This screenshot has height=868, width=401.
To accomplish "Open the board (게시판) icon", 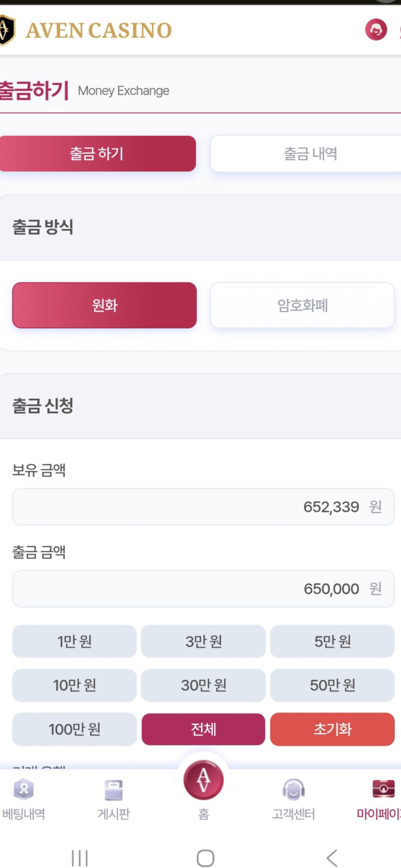I will coord(114,790).
